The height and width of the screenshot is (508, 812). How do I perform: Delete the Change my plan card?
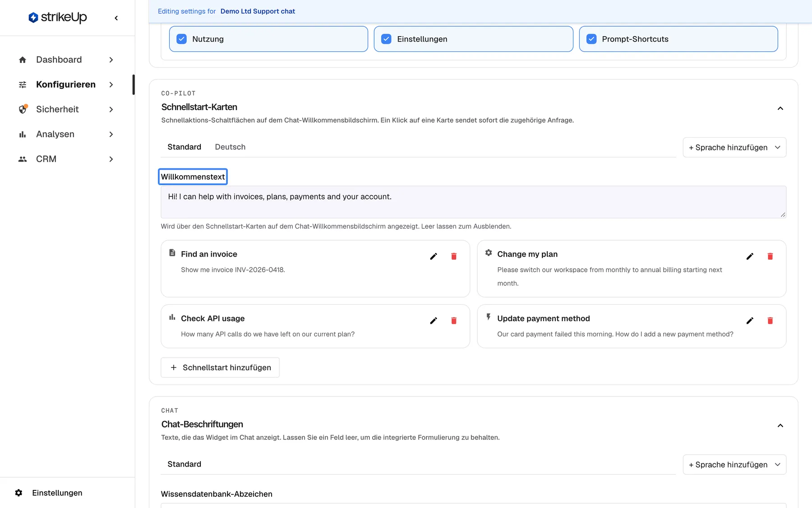pos(770,256)
